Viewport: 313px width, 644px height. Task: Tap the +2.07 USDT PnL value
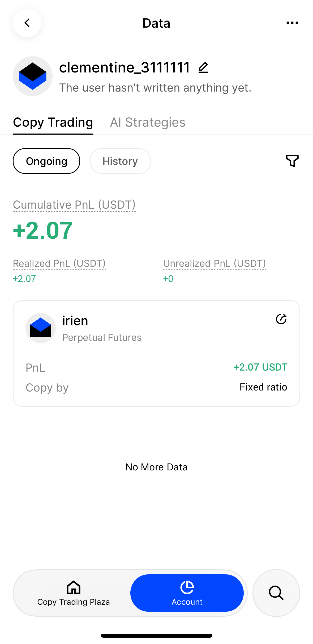260,367
